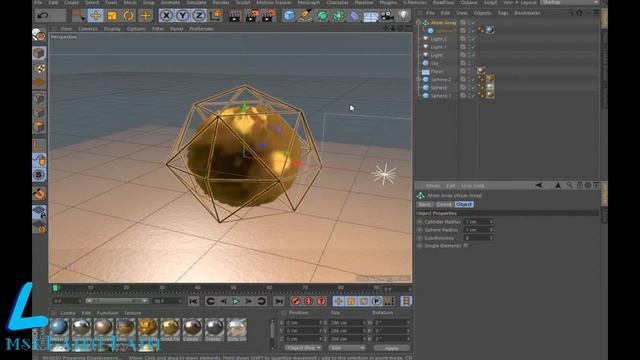This screenshot has width=640, height=360.
Task: Open the Object Manager Tags menu
Action: coord(503,13)
